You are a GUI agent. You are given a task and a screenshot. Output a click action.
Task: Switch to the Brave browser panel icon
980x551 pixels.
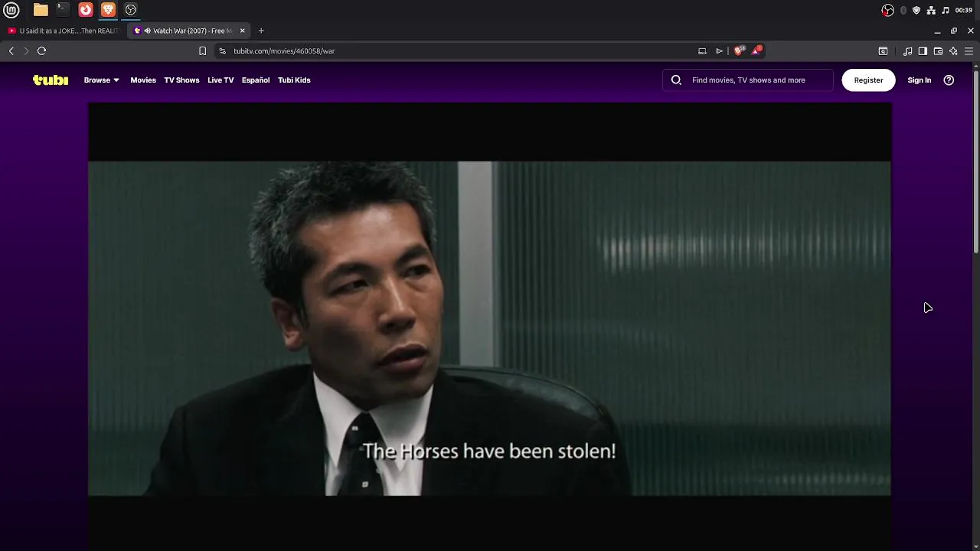click(x=108, y=10)
